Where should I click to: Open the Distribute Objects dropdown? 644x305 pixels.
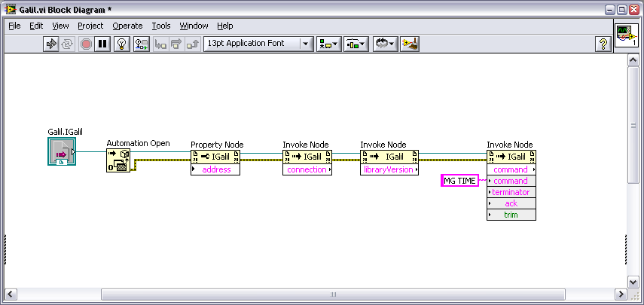point(356,44)
